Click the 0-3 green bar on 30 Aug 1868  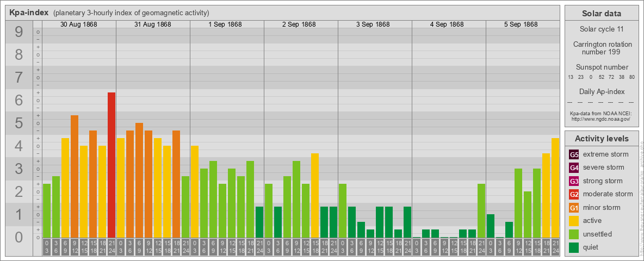click(47, 210)
